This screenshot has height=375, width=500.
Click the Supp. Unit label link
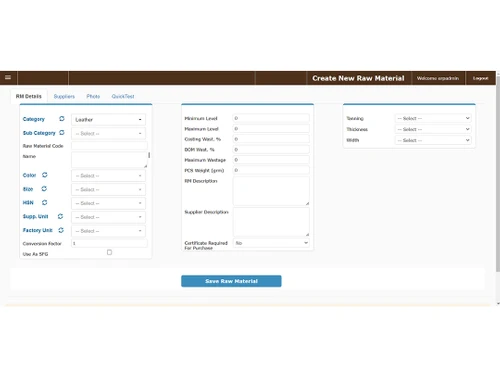pyautogui.click(x=35, y=217)
